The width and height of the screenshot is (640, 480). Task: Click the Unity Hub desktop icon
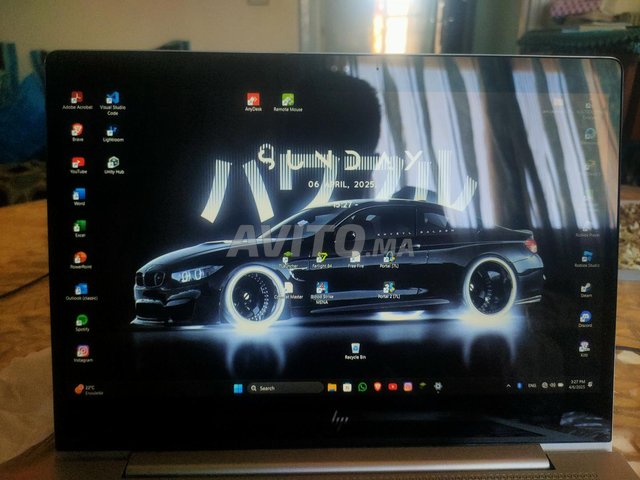(113, 162)
